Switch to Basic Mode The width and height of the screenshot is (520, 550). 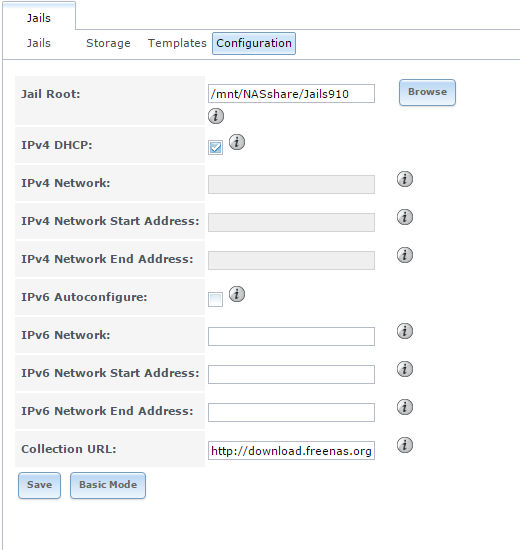tap(108, 485)
